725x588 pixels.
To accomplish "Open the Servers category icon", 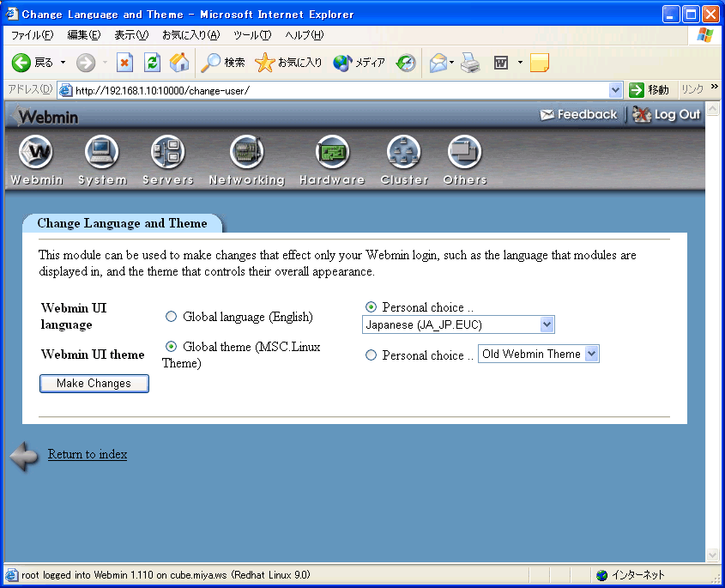I will point(167,152).
